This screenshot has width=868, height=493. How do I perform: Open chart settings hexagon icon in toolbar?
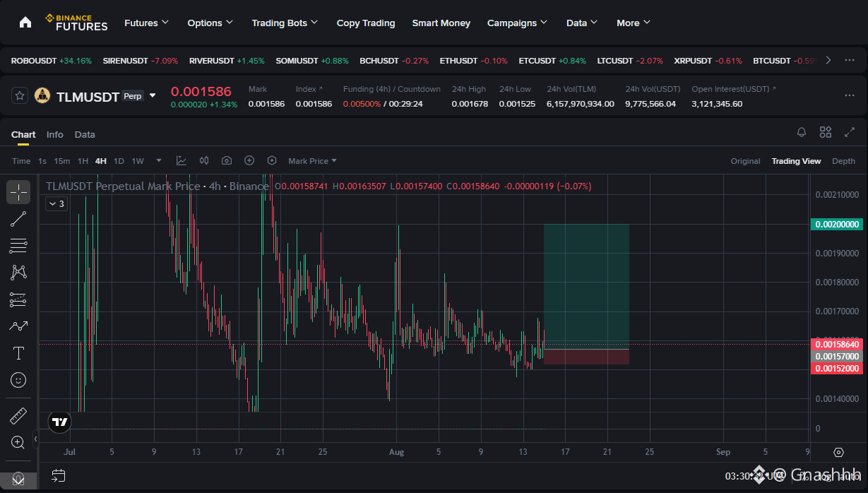click(272, 160)
